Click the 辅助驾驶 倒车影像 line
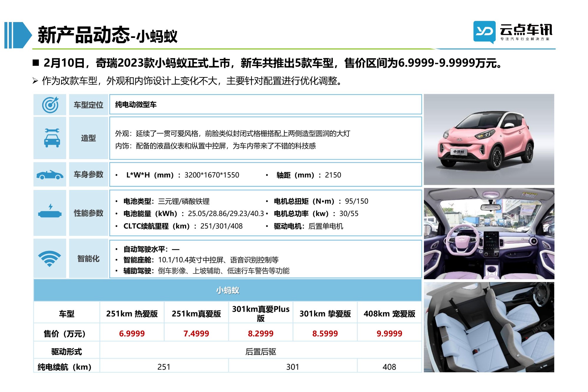Image resolution: width=588 pixels, height=392 pixels. (206, 271)
